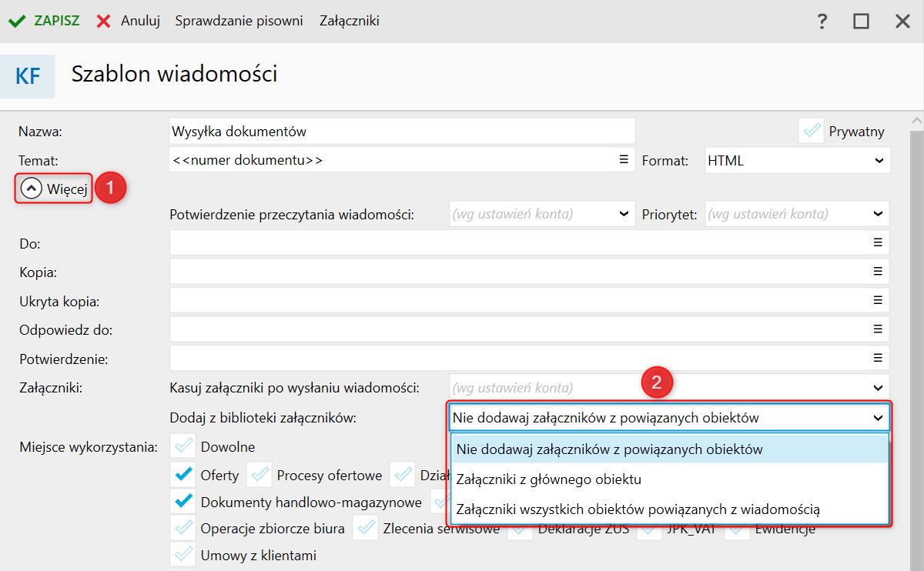Image resolution: width=924 pixels, height=571 pixels.
Task: Click the scrollbar up arrow
Action: coord(916,122)
